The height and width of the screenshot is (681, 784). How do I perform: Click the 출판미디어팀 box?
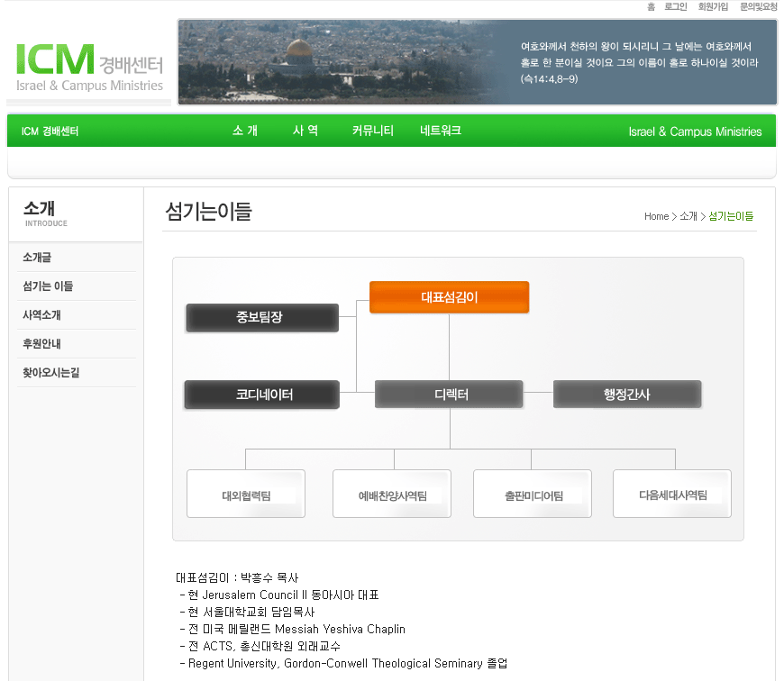533,494
